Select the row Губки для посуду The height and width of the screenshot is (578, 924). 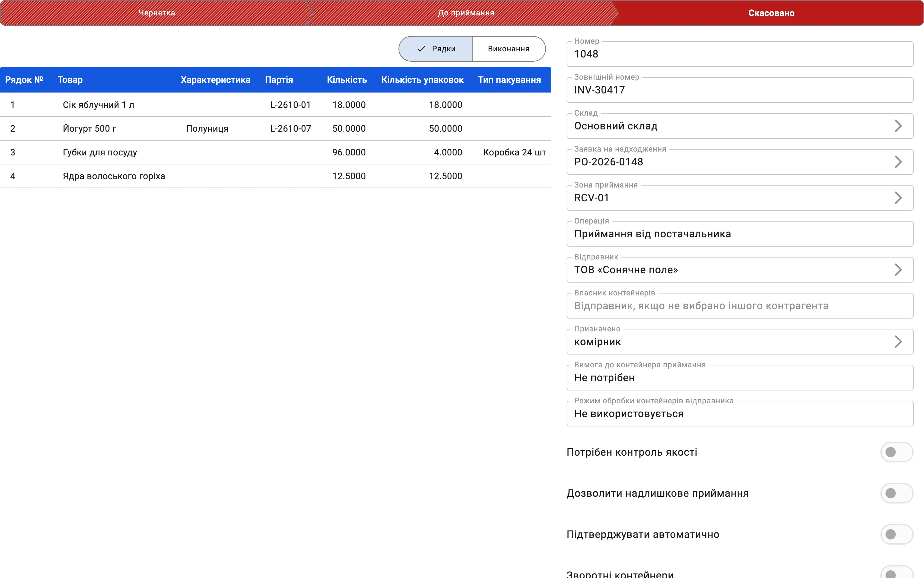click(x=275, y=152)
